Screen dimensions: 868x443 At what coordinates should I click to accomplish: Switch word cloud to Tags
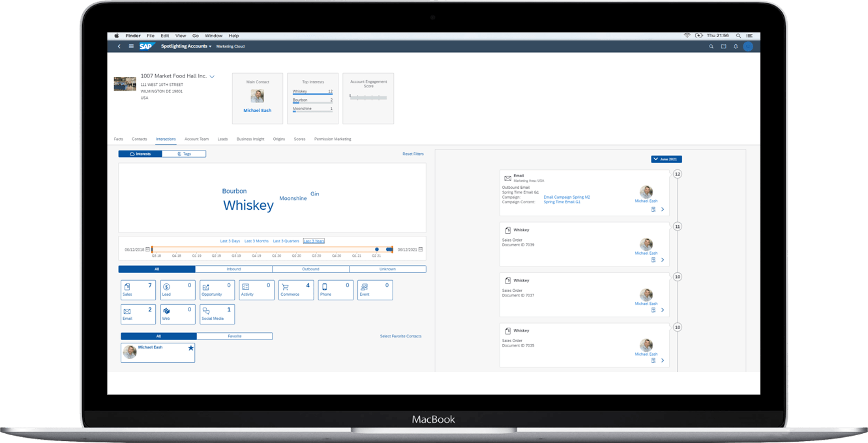184,154
